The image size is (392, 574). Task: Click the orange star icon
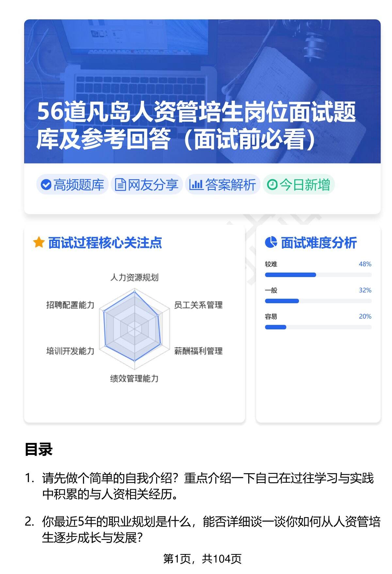(39, 243)
